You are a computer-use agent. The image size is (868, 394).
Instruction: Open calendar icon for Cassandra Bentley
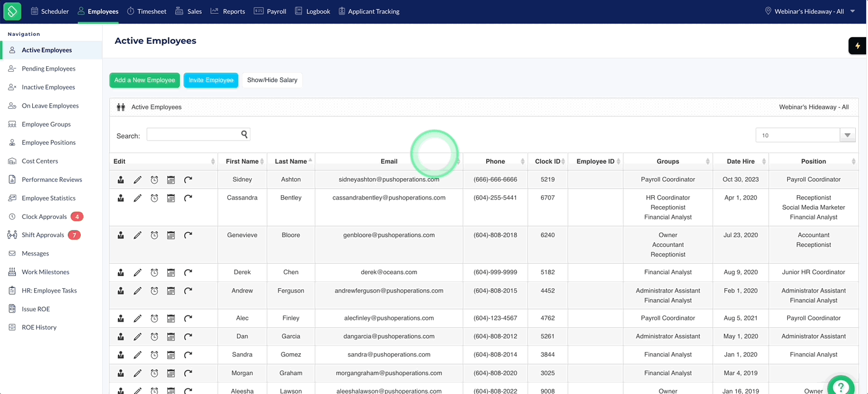(171, 198)
